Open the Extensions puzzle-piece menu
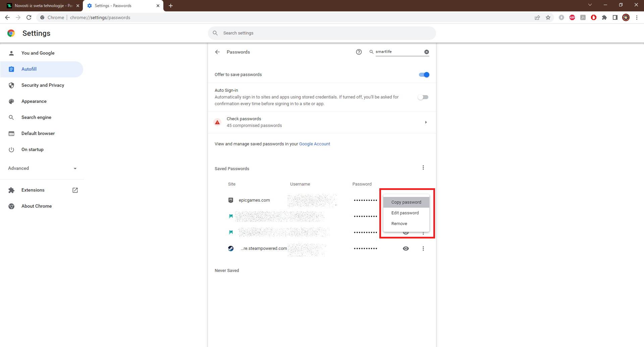The height and width of the screenshot is (347, 644). click(604, 17)
